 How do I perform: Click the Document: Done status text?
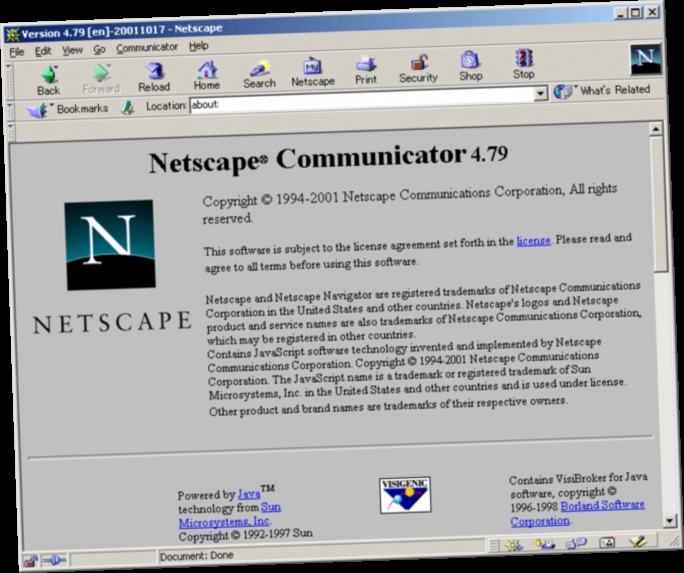[x=196, y=556]
